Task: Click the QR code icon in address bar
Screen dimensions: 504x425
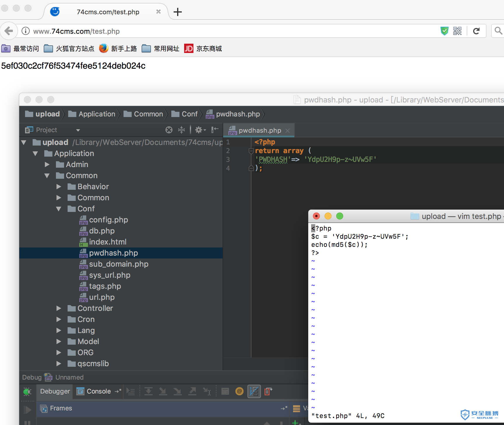Action: [x=457, y=31]
